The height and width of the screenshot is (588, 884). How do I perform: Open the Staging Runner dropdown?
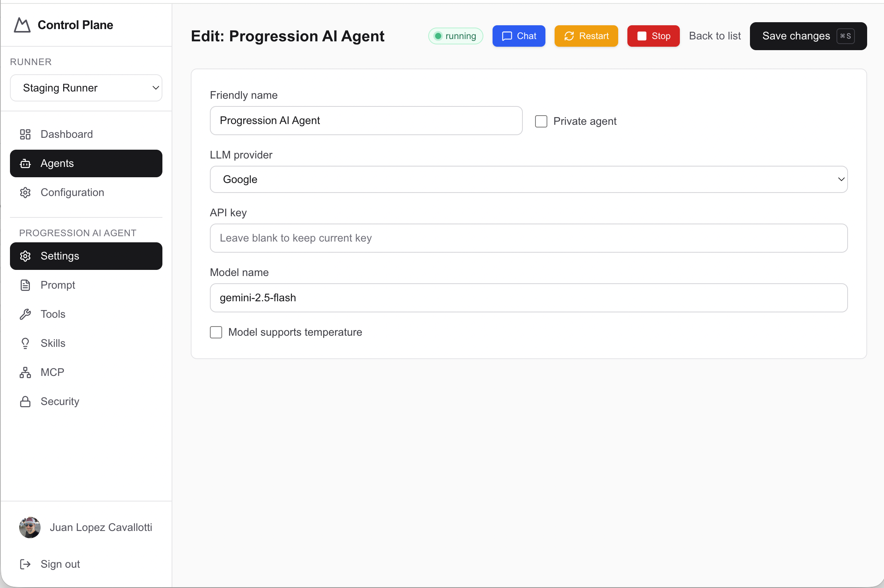(x=86, y=88)
